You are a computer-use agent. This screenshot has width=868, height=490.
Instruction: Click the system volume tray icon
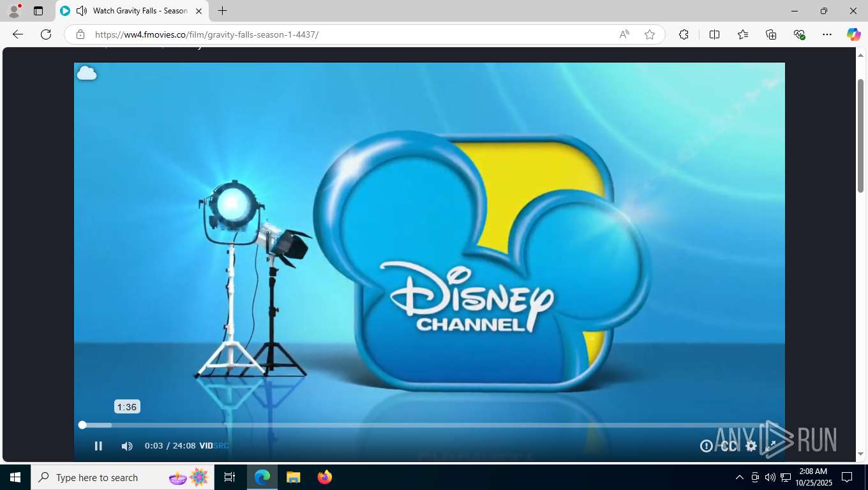click(770, 477)
